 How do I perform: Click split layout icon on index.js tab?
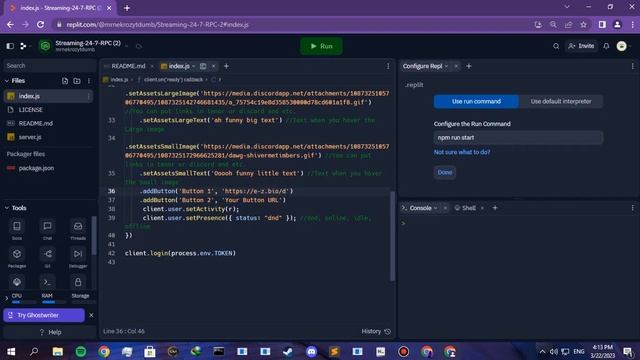tap(203, 66)
